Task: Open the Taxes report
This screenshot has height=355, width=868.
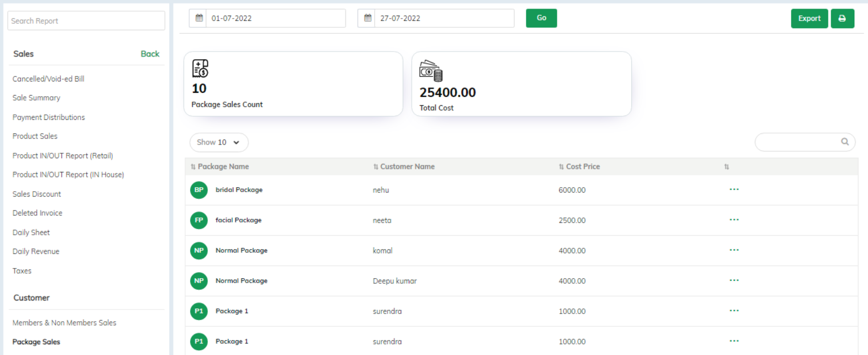Action: [x=22, y=271]
